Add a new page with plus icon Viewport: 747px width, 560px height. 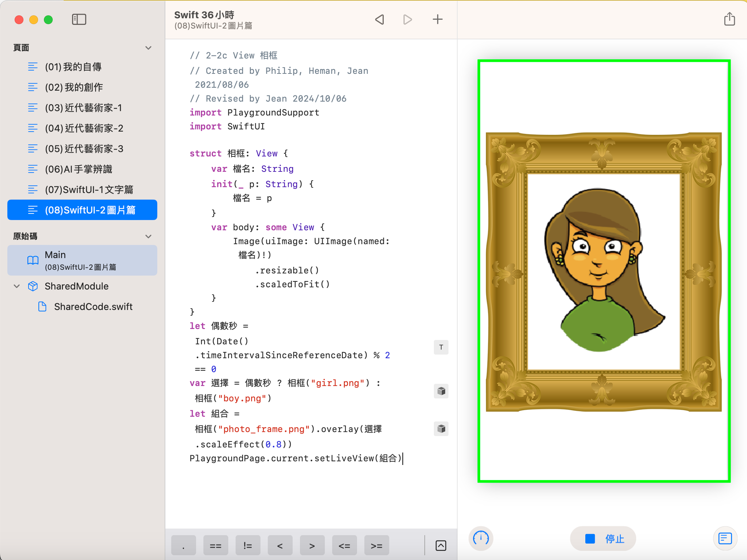(438, 19)
